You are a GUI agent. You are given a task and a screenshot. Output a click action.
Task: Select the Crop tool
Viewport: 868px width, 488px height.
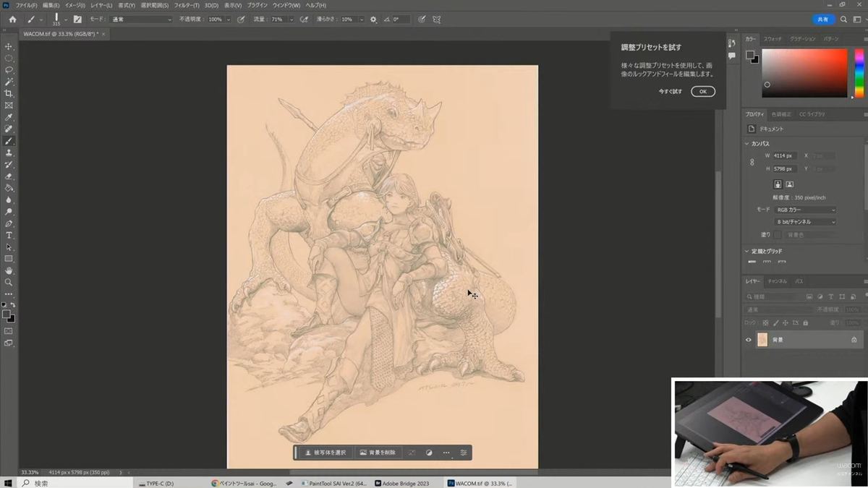pos(9,93)
